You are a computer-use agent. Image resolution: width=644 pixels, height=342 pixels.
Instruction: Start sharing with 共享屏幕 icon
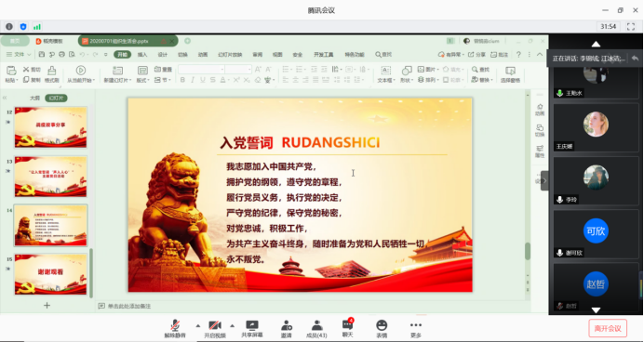(x=252, y=328)
